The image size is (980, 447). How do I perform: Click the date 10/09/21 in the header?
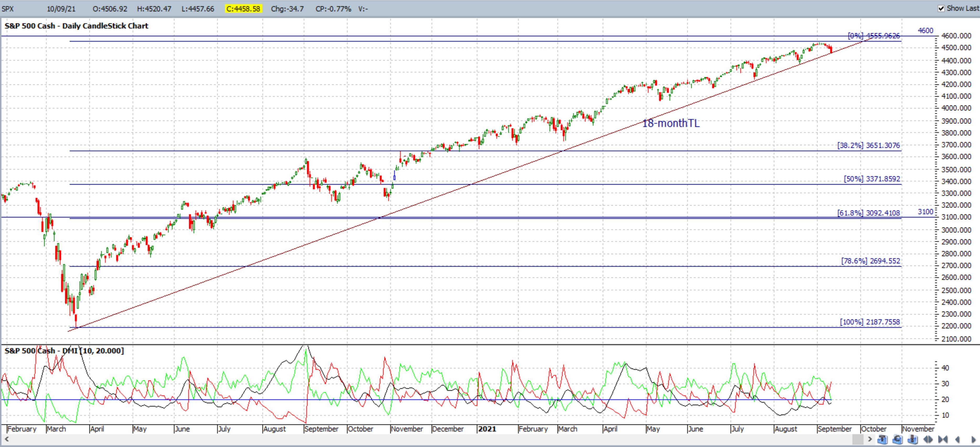(61, 9)
